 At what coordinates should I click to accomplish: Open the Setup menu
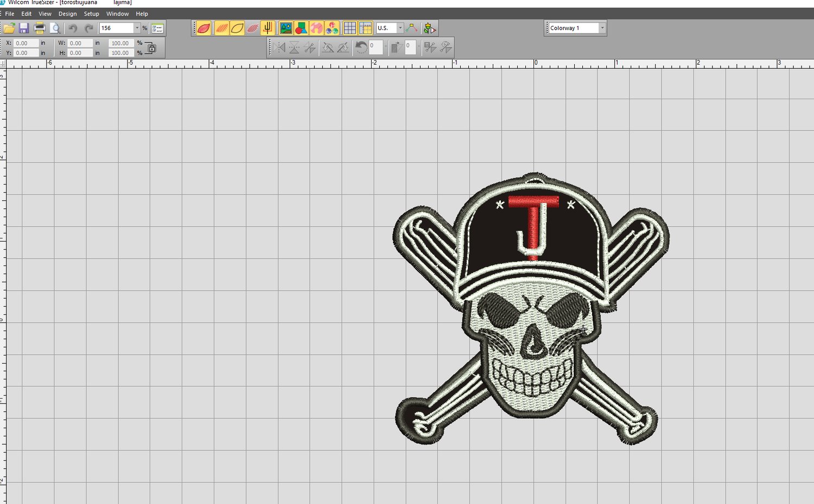click(x=92, y=14)
